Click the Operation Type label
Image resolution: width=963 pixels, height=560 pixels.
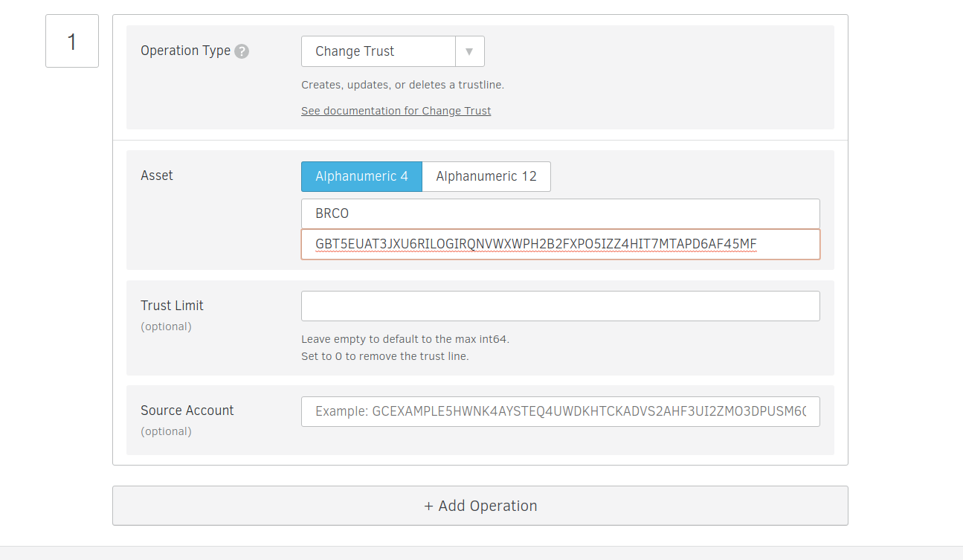click(x=186, y=51)
